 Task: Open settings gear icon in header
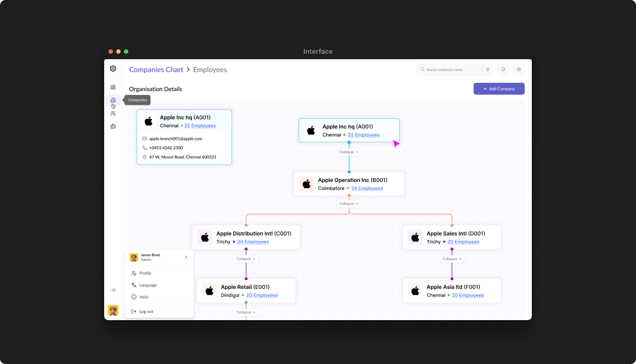(x=519, y=70)
